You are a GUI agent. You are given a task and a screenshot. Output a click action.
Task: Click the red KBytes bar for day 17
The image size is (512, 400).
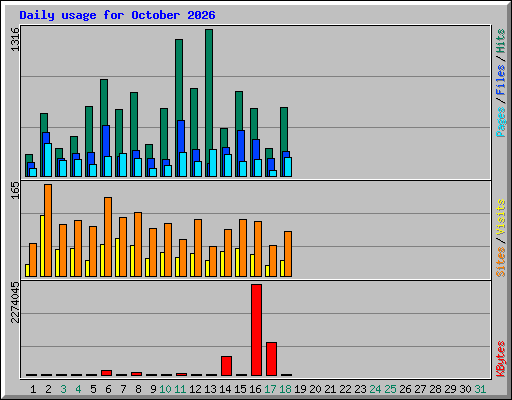[271, 359]
